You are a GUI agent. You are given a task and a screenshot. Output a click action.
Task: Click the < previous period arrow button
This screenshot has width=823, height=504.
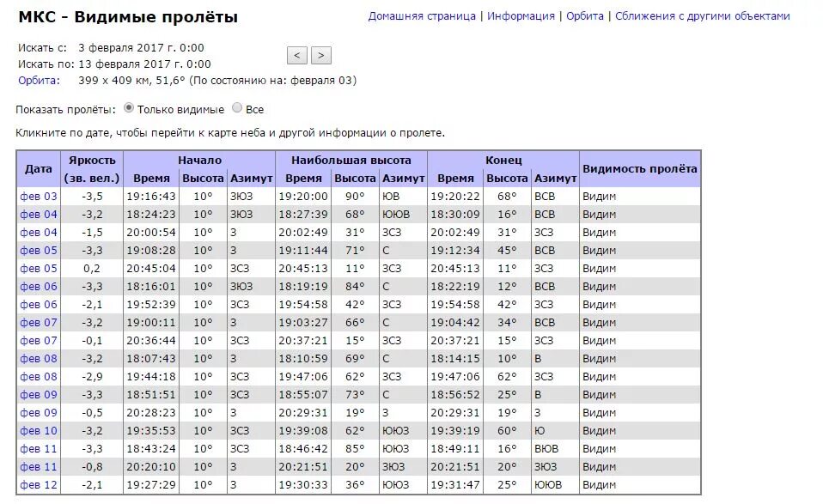click(296, 55)
